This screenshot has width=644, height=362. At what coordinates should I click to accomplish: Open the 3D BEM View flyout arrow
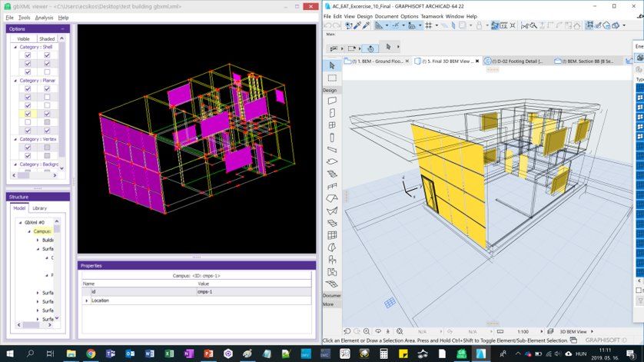(592, 331)
